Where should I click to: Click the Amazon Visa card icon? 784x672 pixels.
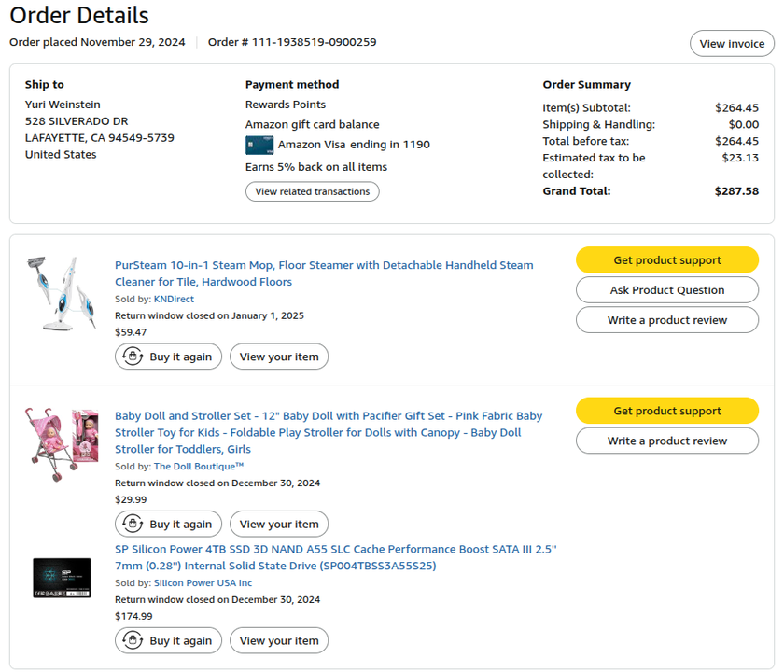click(x=259, y=145)
